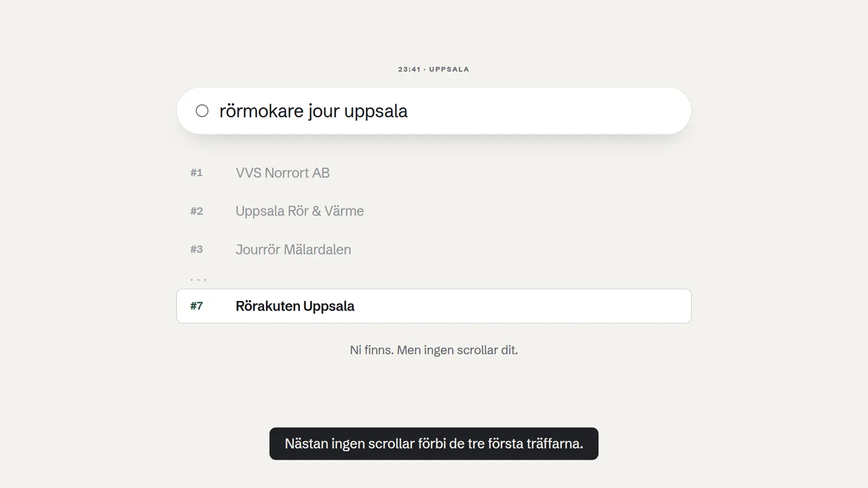The width and height of the screenshot is (868, 488).
Task: Open the Jourrör Mälardalen result
Action: [293, 249]
